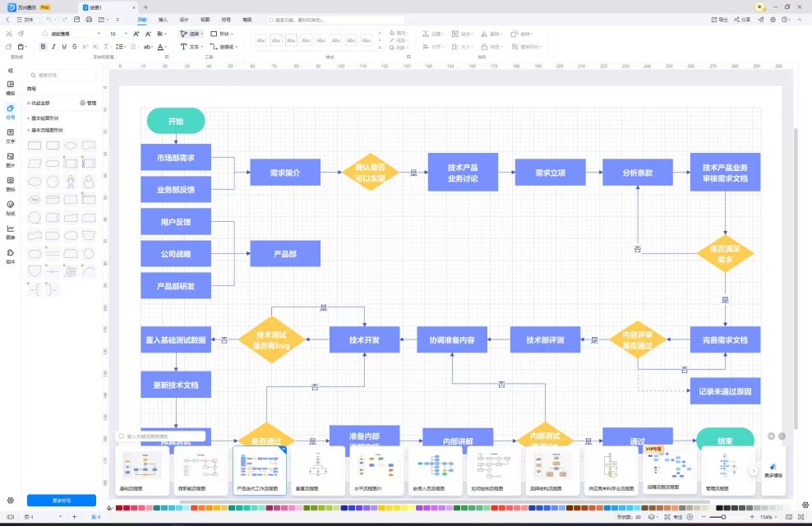Adjust the zoom level slider
Screen dimensions: 812x526
[x=724, y=517]
